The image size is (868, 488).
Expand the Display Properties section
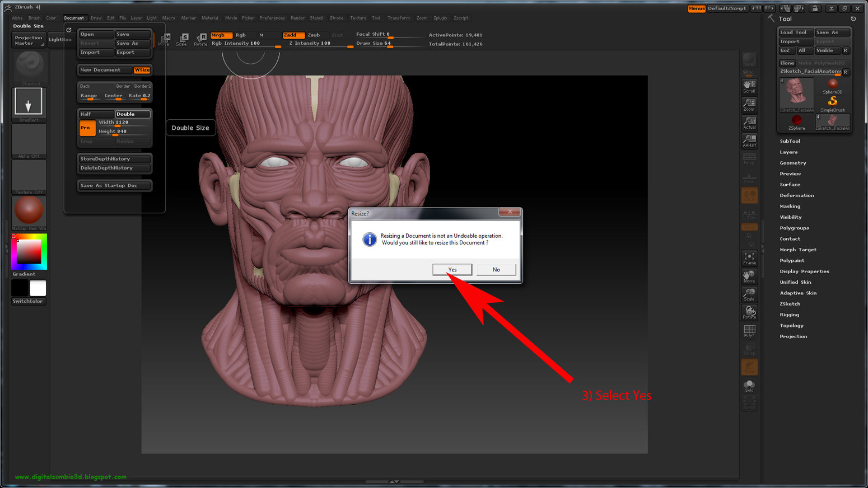tap(804, 271)
